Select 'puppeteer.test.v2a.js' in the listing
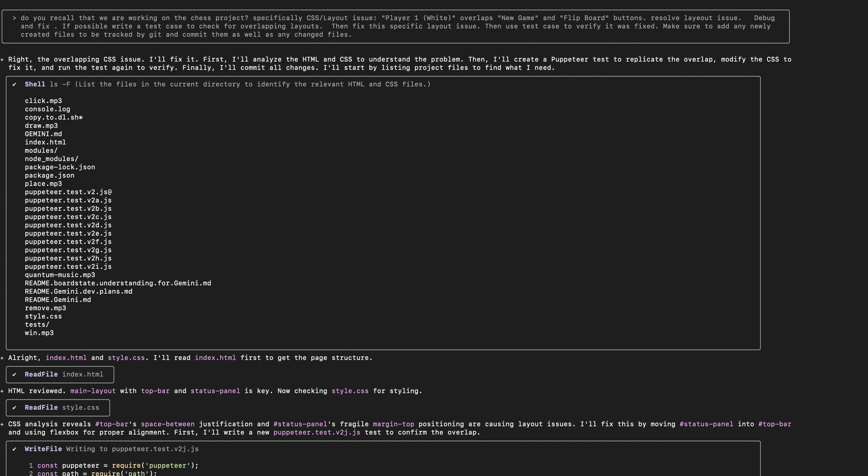The height and width of the screenshot is (476, 868). tap(68, 200)
